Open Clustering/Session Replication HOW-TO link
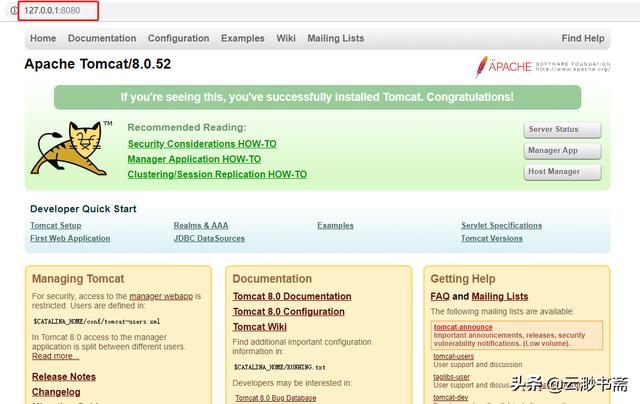 217,175
